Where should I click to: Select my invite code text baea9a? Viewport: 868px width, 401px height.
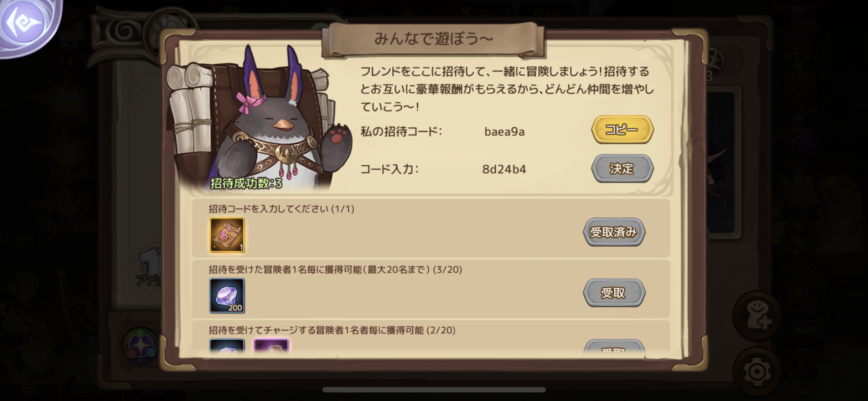(504, 132)
